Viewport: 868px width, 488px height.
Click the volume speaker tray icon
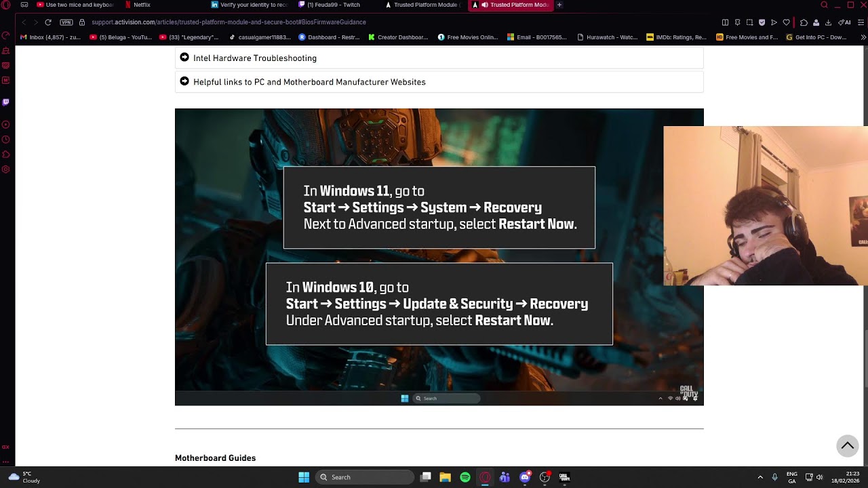tap(820, 477)
